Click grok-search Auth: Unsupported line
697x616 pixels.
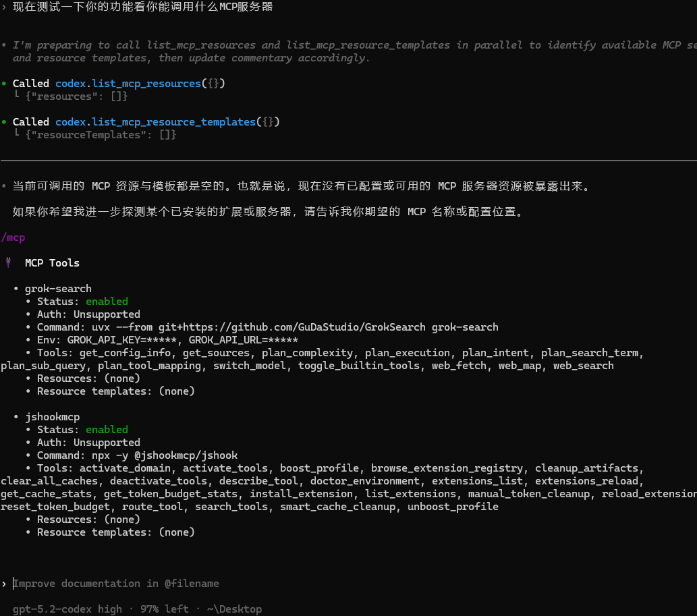click(x=88, y=314)
